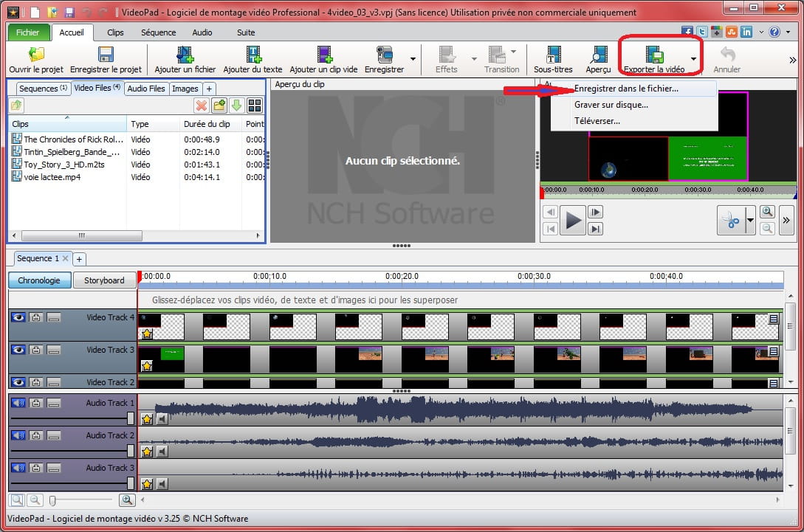Play the sequence preview
This screenshot has width=804, height=532.
(x=572, y=221)
